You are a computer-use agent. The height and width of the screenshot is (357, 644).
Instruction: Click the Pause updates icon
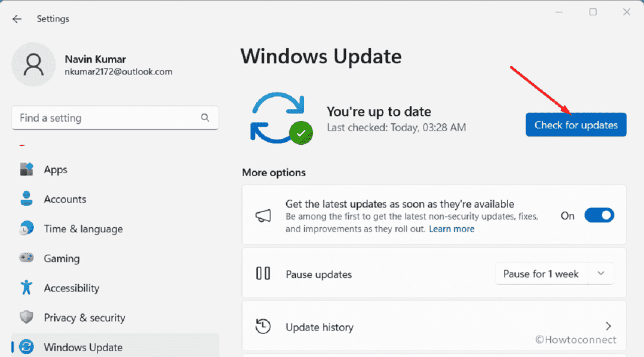[263, 274]
